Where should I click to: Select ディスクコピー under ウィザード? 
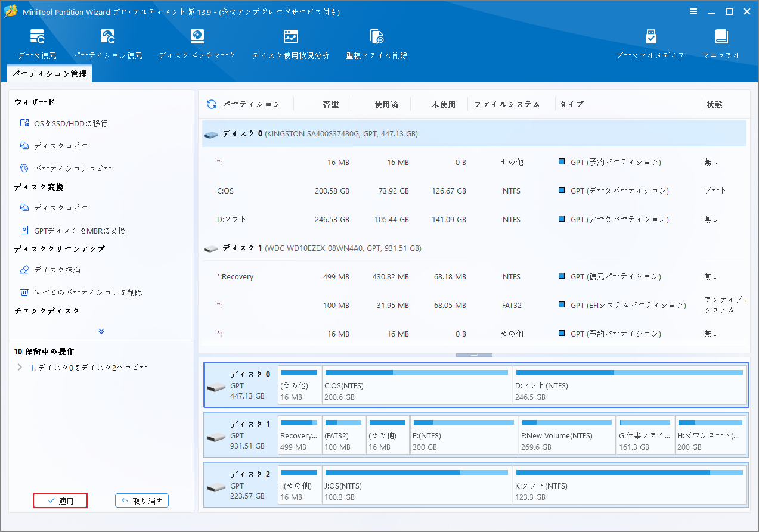pyautogui.click(x=54, y=145)
